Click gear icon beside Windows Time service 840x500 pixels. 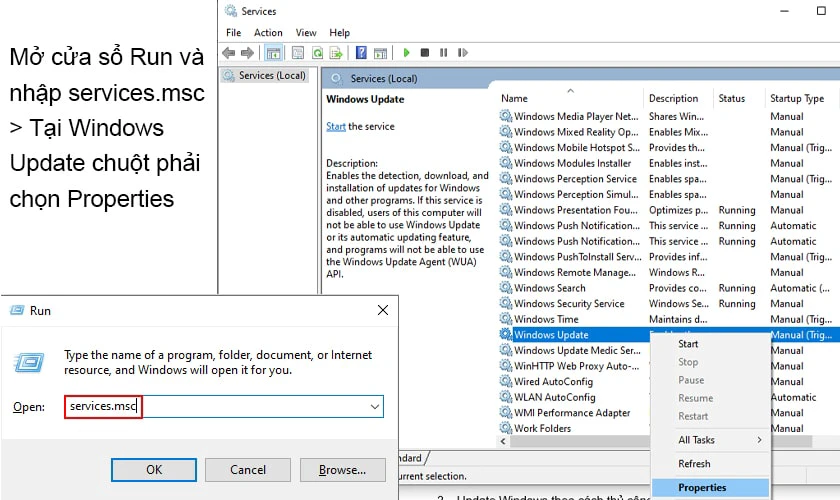(x=505, y=318)
